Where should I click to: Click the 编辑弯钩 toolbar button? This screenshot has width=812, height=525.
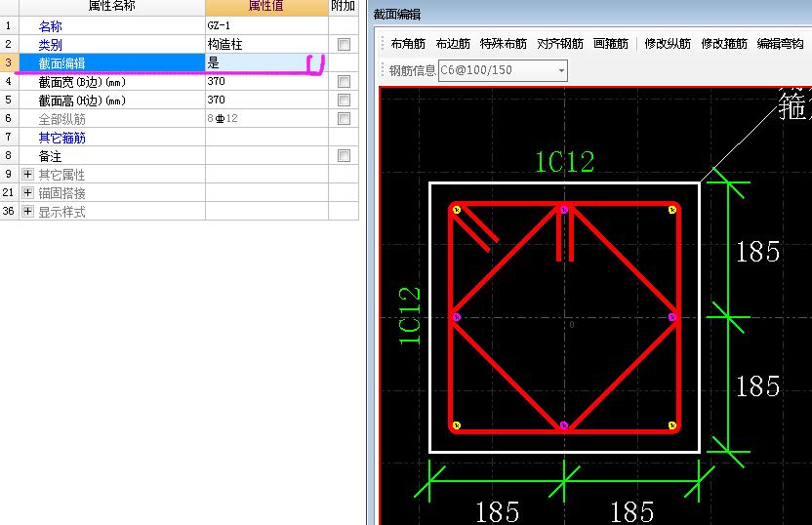click(x=780, y=44)
